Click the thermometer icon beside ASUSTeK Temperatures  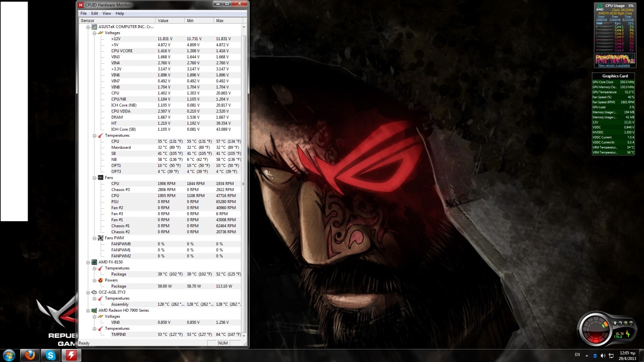click(x=100, y=135)
